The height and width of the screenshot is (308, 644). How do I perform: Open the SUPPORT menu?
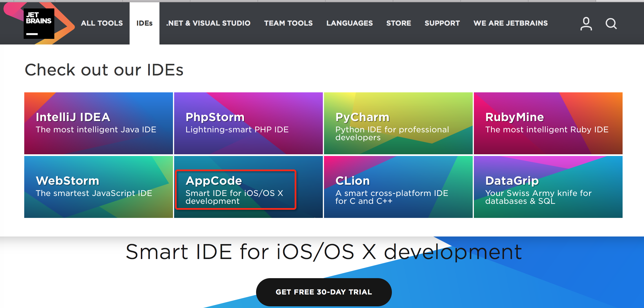pyautogui.click(x=442, y=23)
